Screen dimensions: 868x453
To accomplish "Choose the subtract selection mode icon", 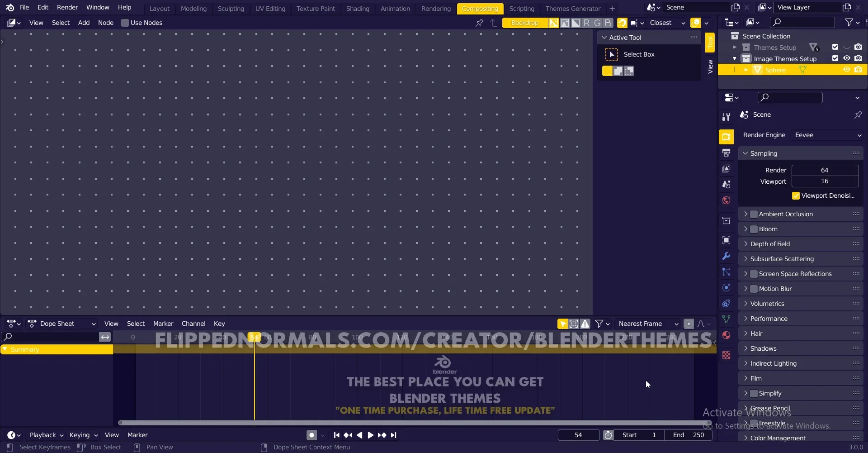I will pos(629,71).
